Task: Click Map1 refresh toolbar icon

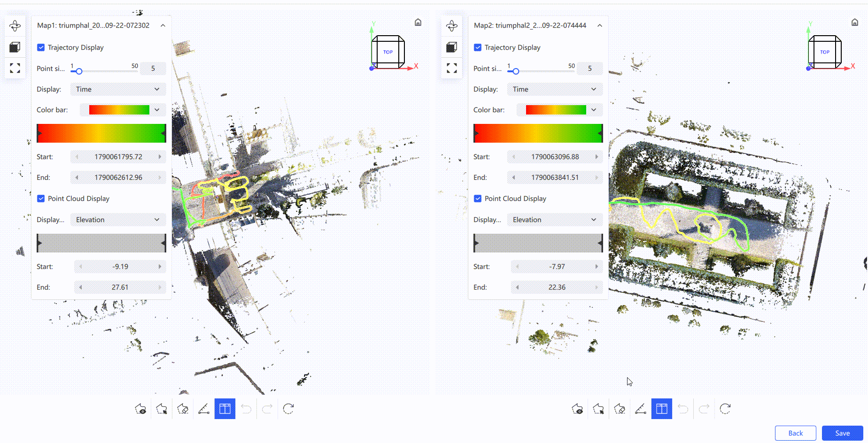Action: coord(288,409)
